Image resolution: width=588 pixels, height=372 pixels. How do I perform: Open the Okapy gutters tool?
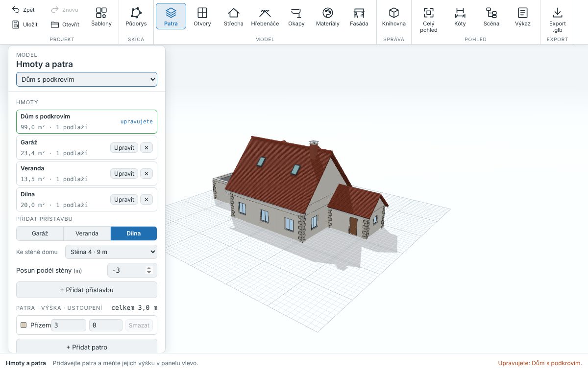[x=296, y=17]
